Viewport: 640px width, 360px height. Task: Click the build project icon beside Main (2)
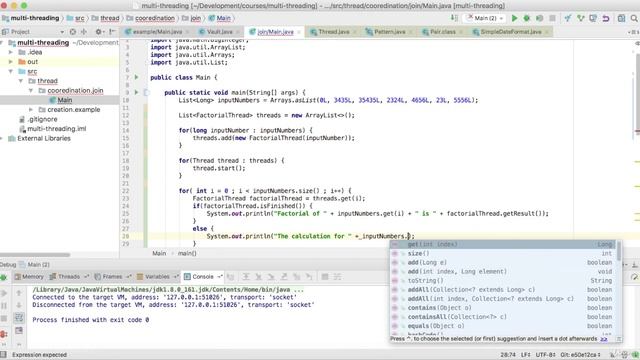[x=454, y=18]
